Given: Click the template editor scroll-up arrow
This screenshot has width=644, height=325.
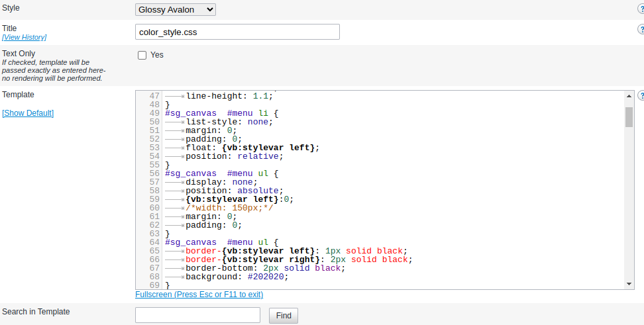Looking at the screenshot, I should (629, 95).
